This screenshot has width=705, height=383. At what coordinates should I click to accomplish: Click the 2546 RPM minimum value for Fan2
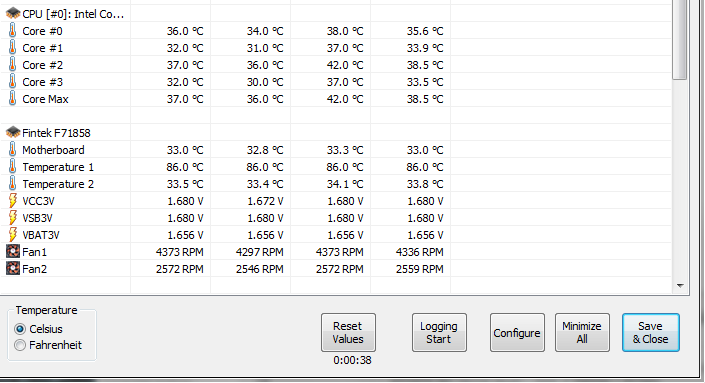[259, 269]
